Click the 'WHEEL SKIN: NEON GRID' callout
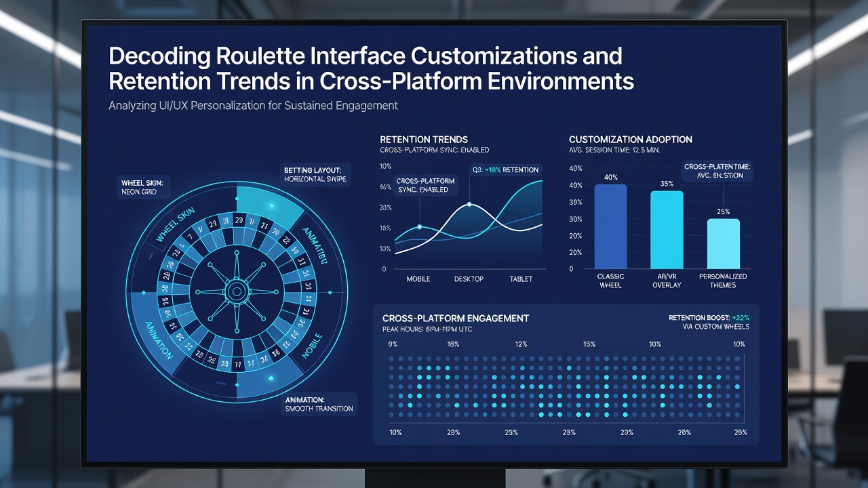 tap(144, 188)
